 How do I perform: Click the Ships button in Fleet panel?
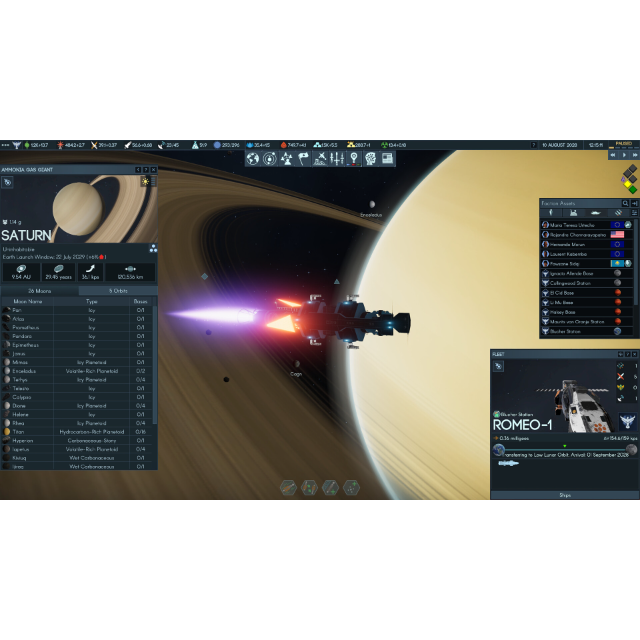(564, 494)
